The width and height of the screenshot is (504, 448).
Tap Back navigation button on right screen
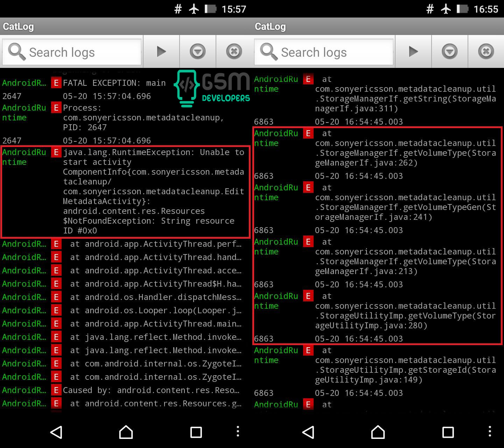(308, 432)
